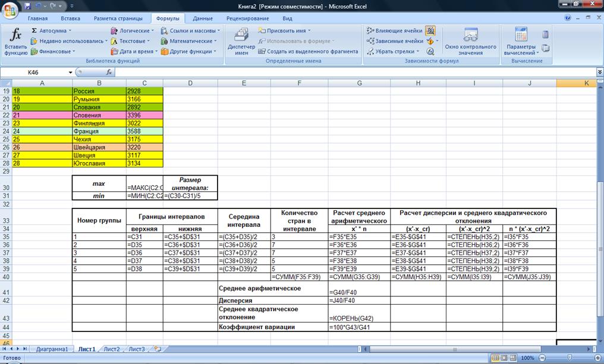The image size is (604, 364).
Task: Click the Insert Worksheet tab icon
Action: (x=158, y=349)
